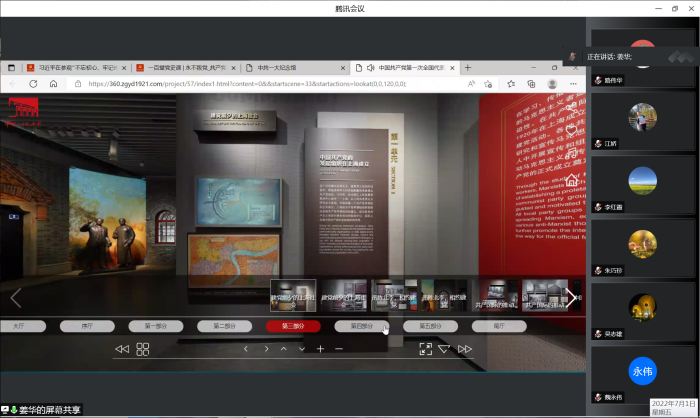The height and width of the screenshot is (418, 700).
Task: Select the 第五部分 section button
Action: coord(430,326)
